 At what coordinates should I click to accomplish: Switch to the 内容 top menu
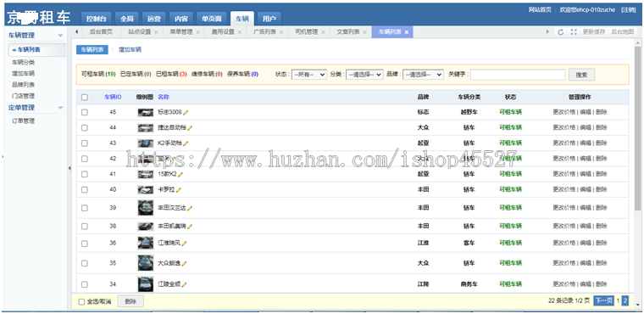(x=181, y=19)
